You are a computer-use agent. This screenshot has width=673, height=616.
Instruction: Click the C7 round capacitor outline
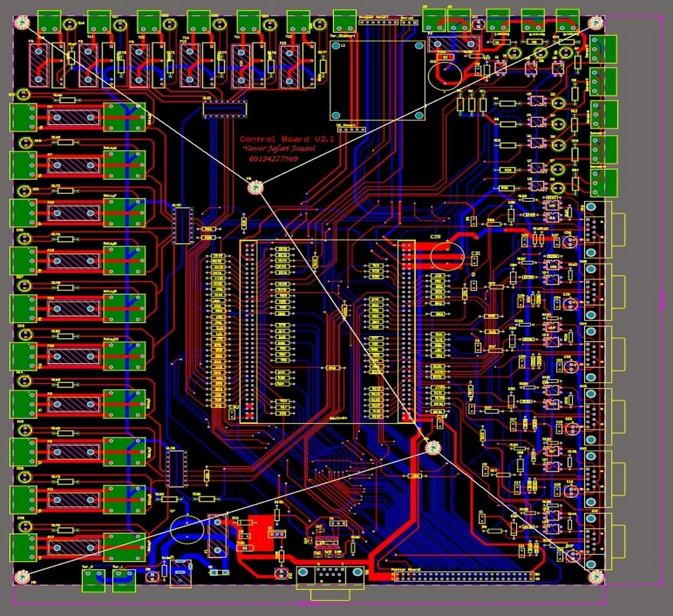[187, 529]
